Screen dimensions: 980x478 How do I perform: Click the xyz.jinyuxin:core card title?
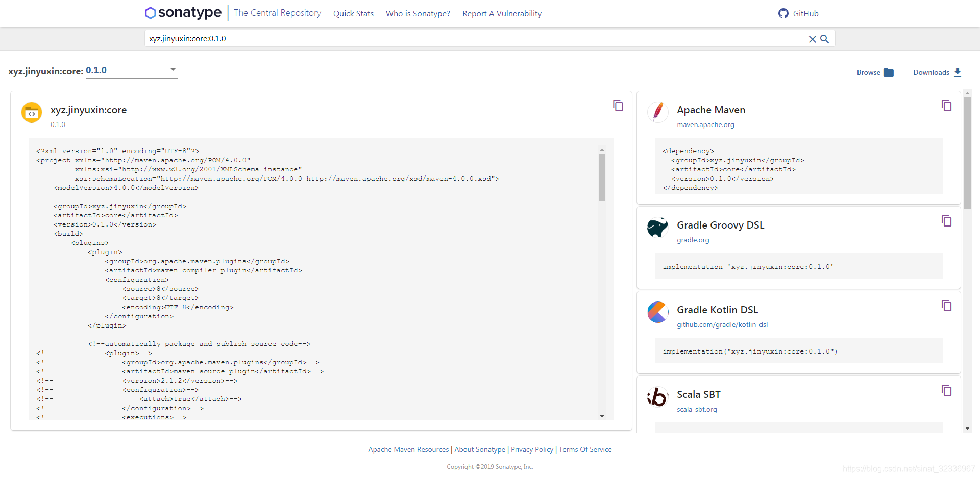[88, 110]
